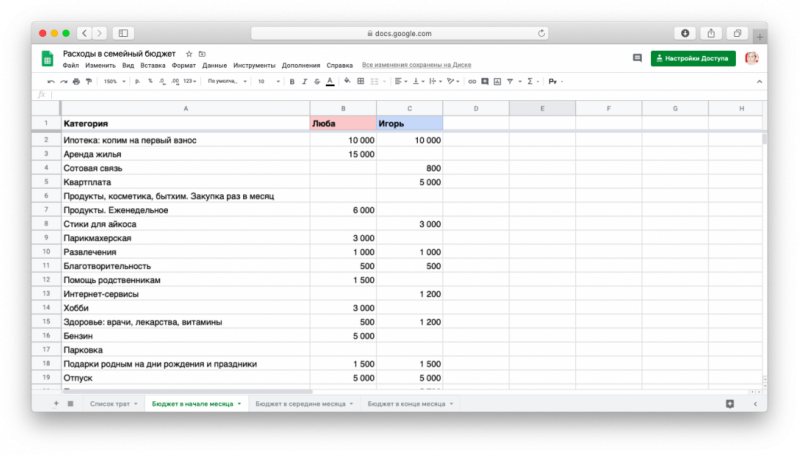
Task: Open the functions (sigma) menu
Action: [531, 82]
